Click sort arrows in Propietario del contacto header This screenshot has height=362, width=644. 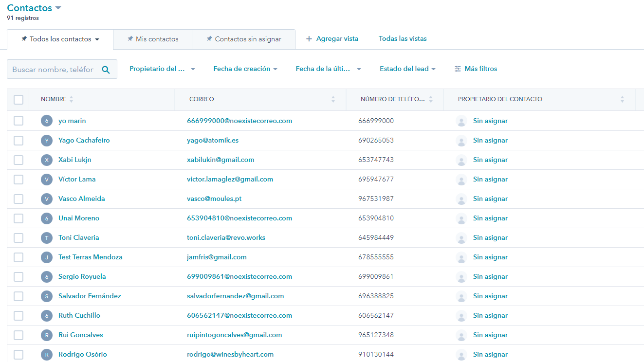[x=622, y=99]
